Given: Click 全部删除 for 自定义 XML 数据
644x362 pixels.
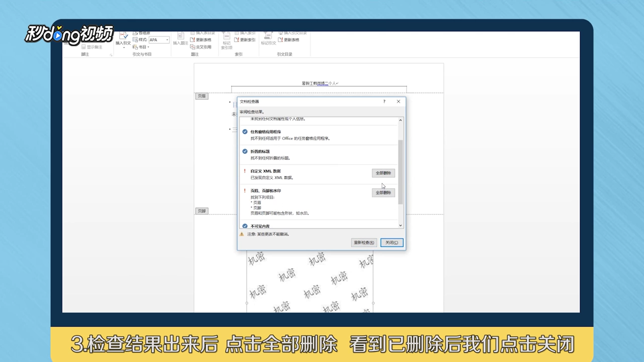Looking at the screenshot, I should tap(383, 173).
